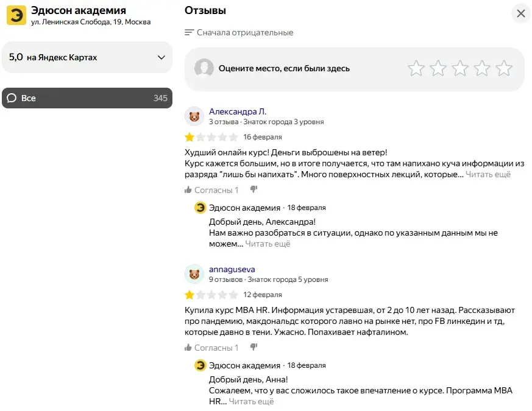
Task: Click the speech bubble icon in Все tab
Action: click(x=12, y=98)
